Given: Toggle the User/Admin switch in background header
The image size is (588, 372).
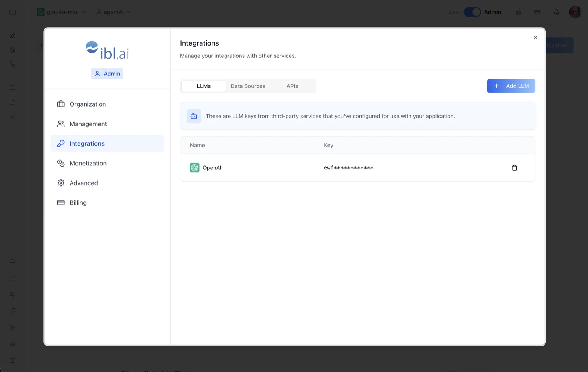Looking at the screenshot, I should (472, 12).
